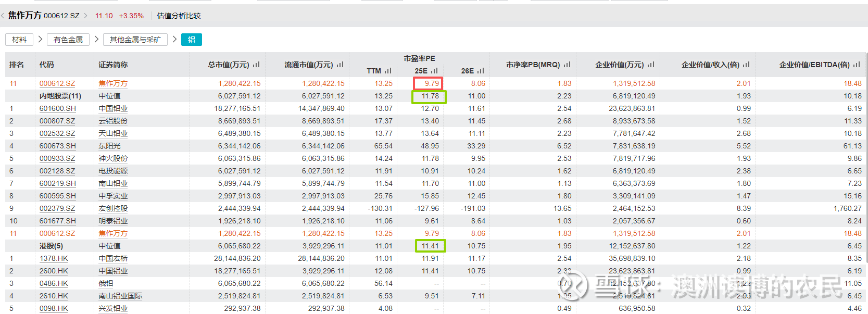Screen dimensions: 868x314
Task: Select 48.95 cell in 东阳光 row
Action: (x=430, y=146)
